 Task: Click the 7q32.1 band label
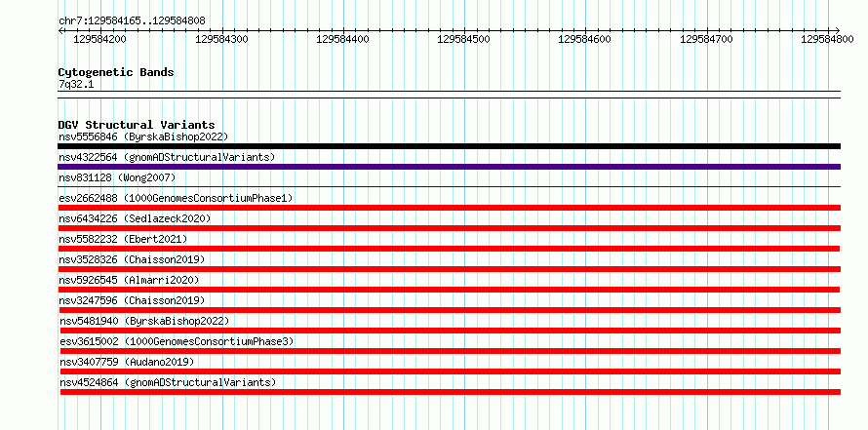[x=76, y=85]
